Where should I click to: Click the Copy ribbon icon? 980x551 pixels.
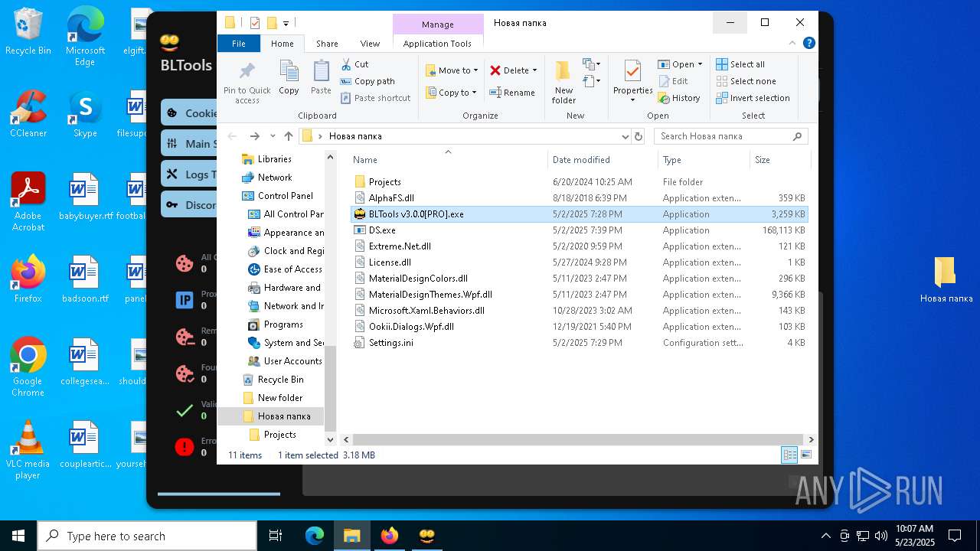(289, 77)
